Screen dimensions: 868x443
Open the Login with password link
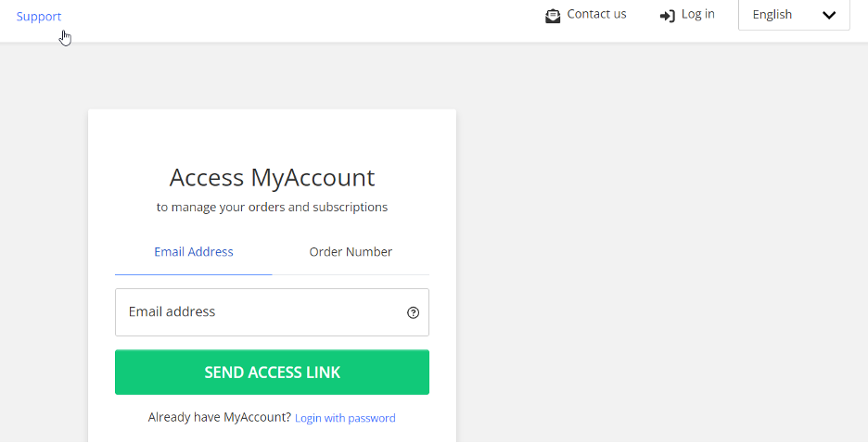(x=345, y=418)
